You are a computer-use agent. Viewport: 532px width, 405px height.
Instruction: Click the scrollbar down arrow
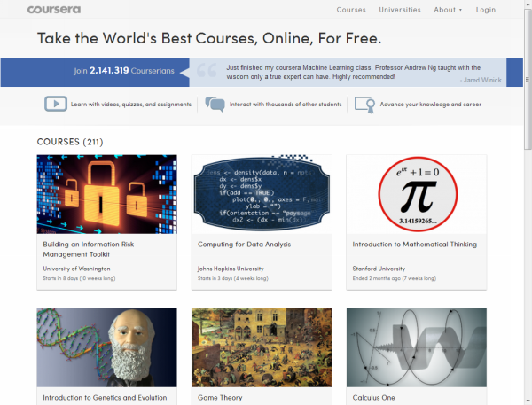pyautogui.click(x=528, y=401)
